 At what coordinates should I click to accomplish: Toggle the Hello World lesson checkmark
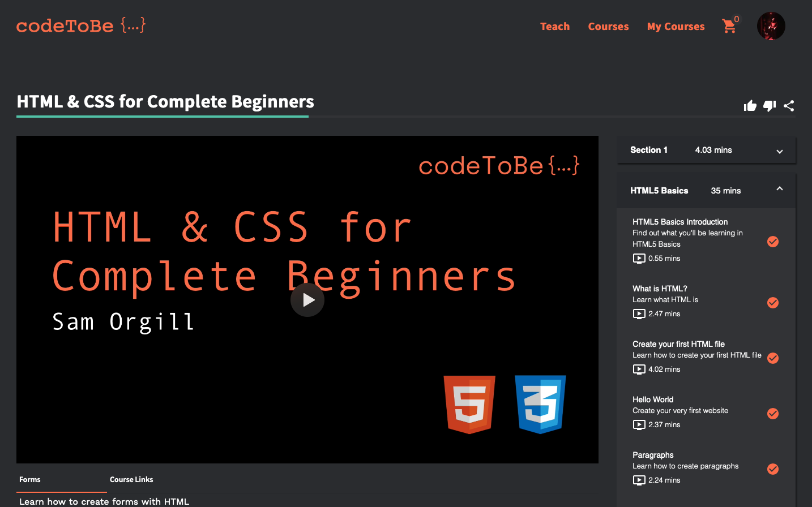point(773,414)
